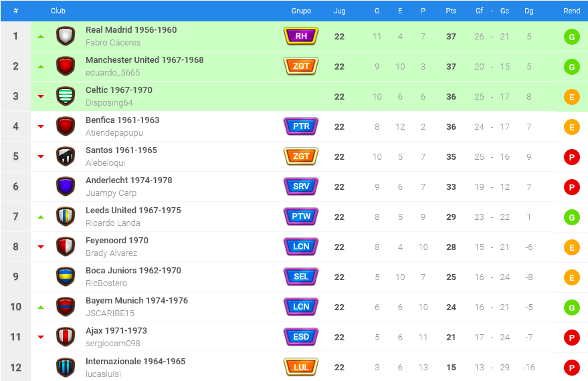The width and height of the screenshot is (588, 381).
Task: Click the Internazionale striped shield icon
Action: pos(66,367)
